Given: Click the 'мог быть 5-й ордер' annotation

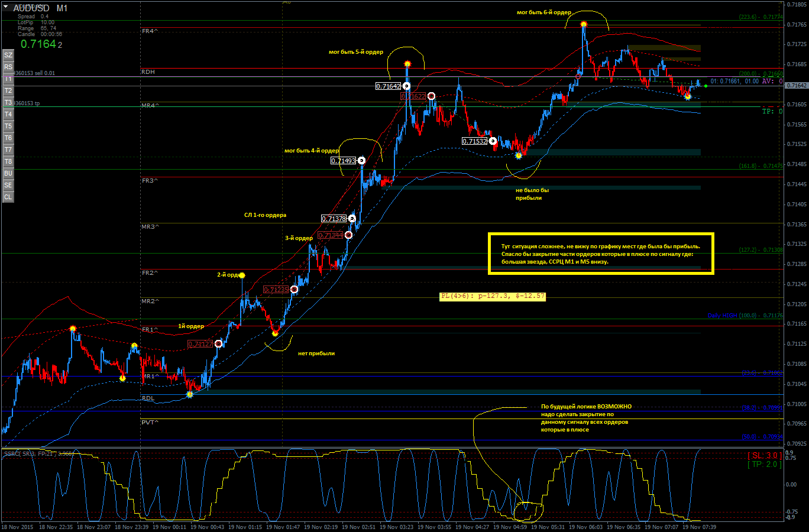Looking at the screenshot, I should point(356,52).
